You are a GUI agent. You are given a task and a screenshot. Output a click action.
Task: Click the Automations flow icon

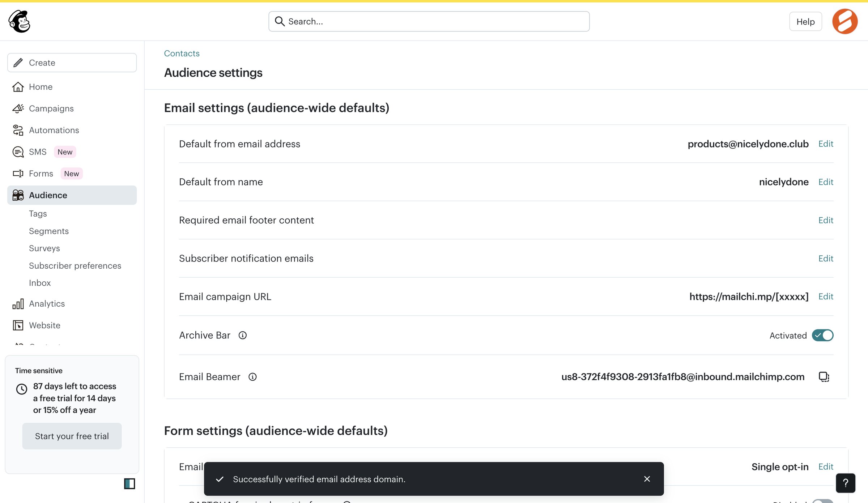(18, 130)
